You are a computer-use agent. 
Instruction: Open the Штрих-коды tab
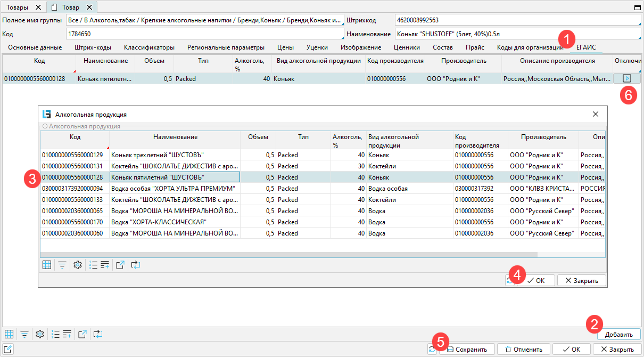tap(93, 47)
